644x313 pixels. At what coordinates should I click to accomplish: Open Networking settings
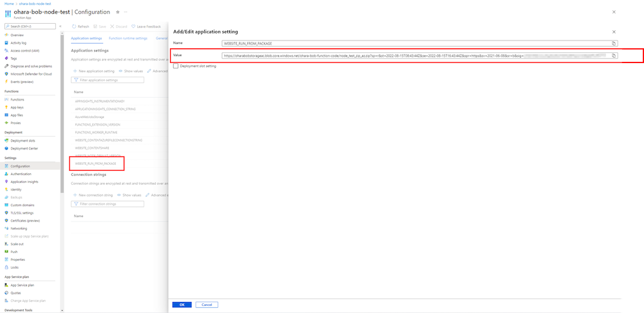coord(19,229)
